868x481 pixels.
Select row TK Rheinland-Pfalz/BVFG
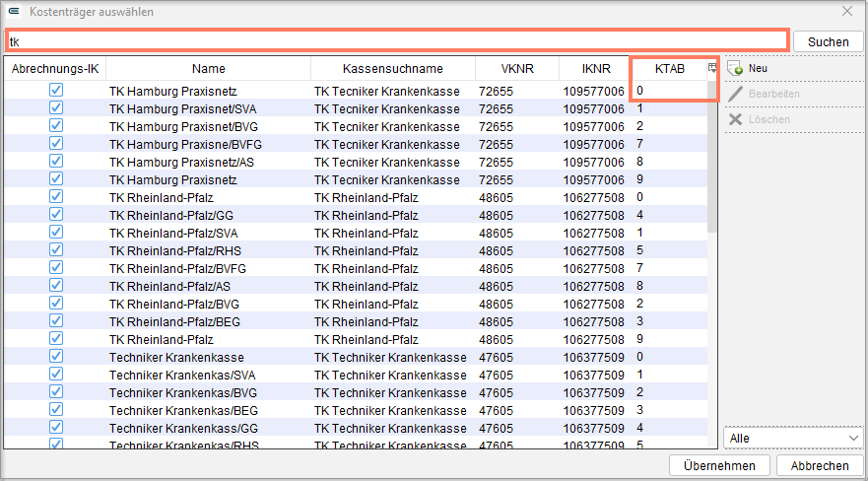[x=356, y=268]
